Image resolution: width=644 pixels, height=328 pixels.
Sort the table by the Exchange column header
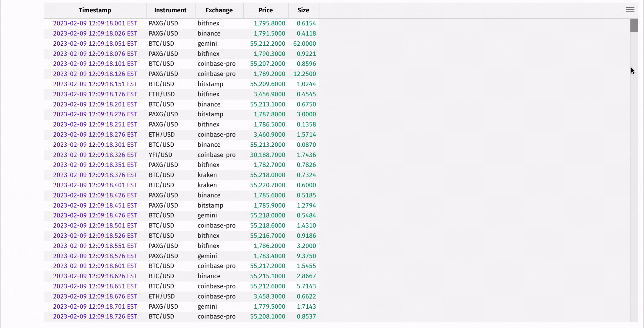219,10
